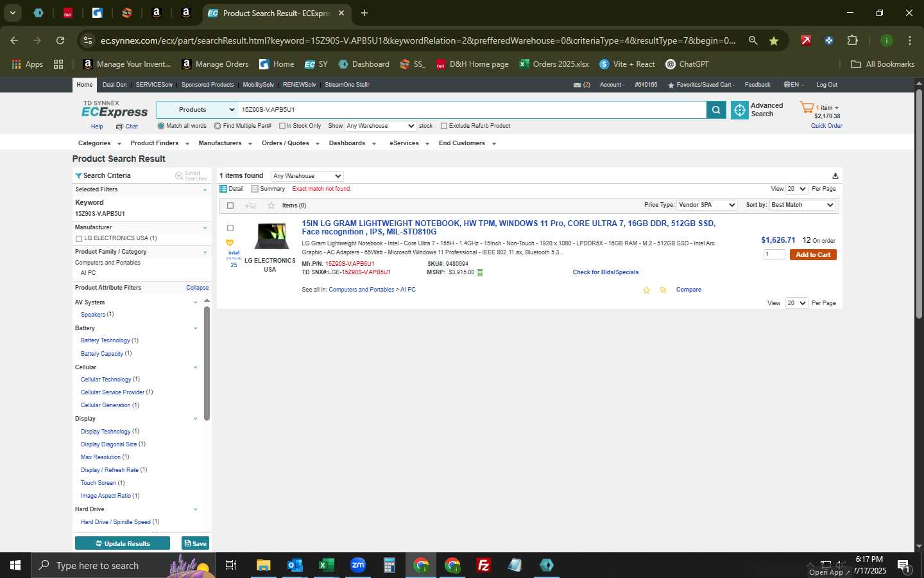This screenshot has width=924, height=578.
Task: Open the Show Any Warehouse stock dropdown
Action: tap(381, 126)
